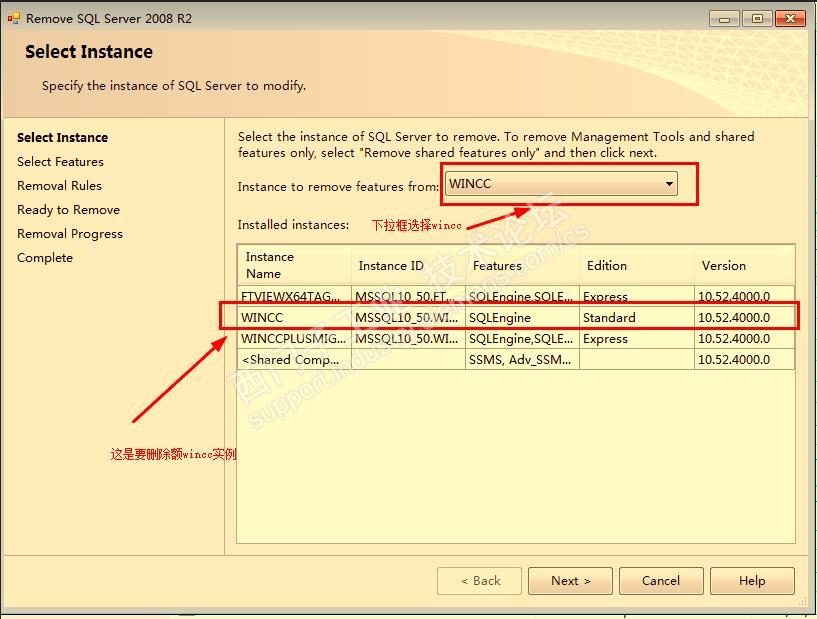Click the Features column header

(523, 265)
